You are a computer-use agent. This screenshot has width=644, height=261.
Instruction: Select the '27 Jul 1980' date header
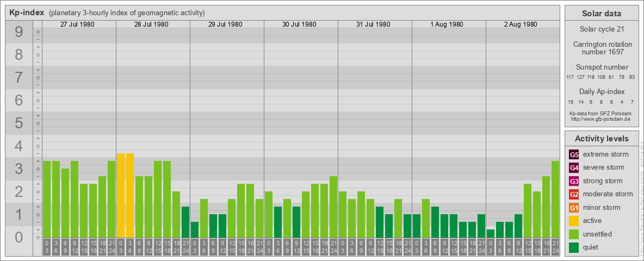click(77, 24)
